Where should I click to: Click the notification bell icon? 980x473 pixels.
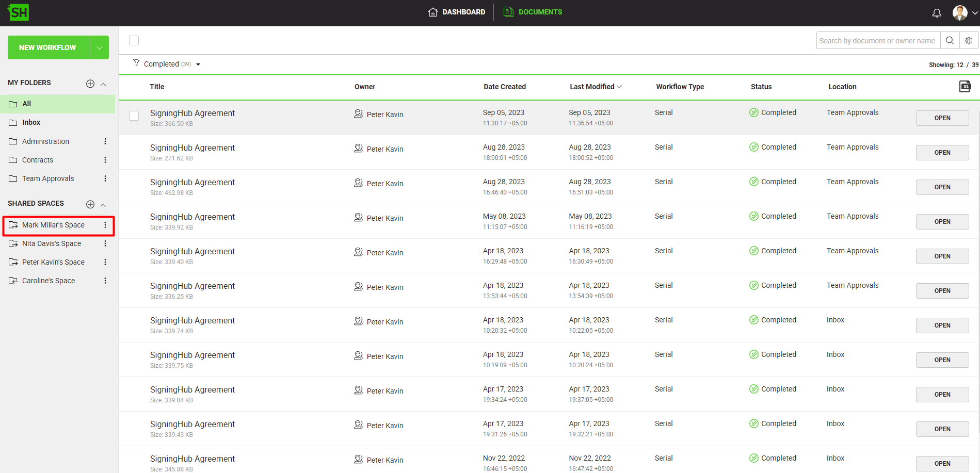(937, 13)
